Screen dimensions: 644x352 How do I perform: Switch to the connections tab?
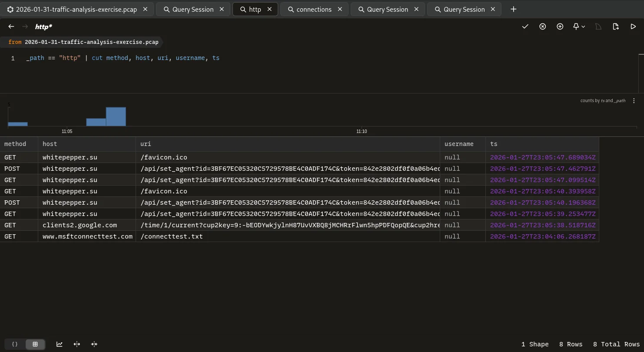pos(314,9)
